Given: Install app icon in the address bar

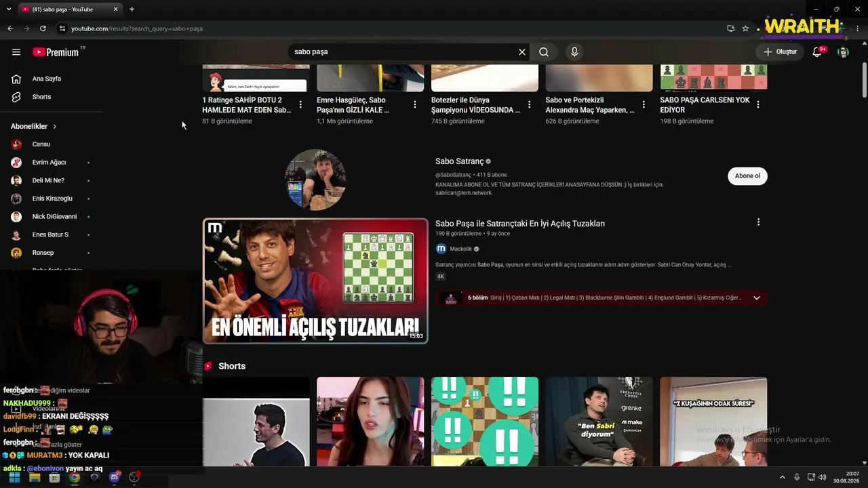Looking at the screenshot, I should (x=730, y=28).
